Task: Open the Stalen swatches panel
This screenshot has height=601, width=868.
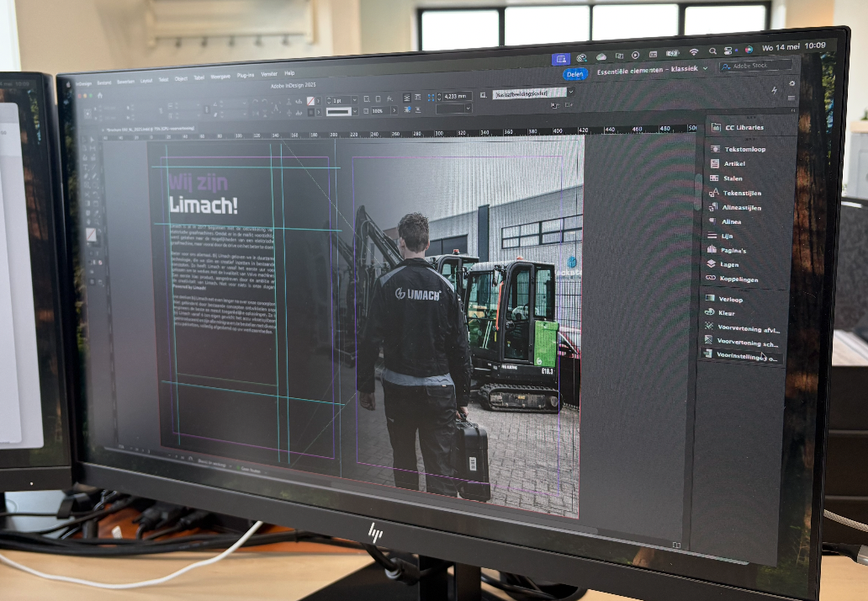Action: (727, 178)
